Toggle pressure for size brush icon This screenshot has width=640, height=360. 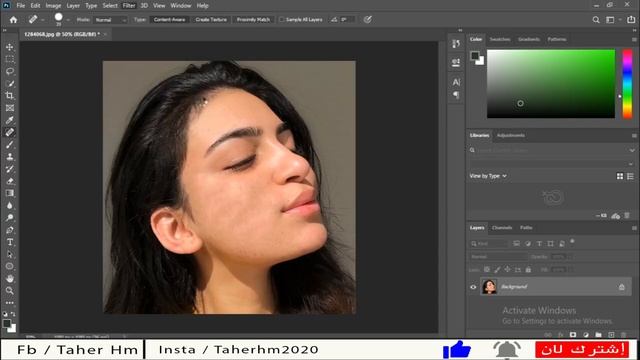(368, 20)
